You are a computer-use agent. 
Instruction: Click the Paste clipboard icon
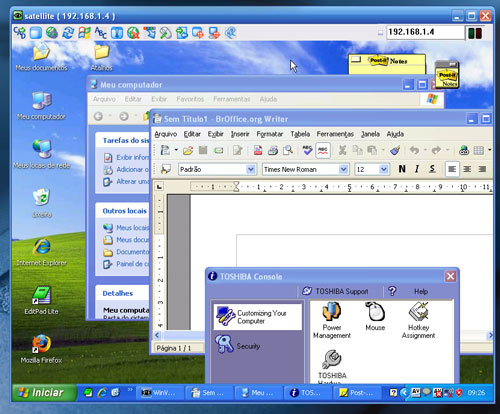(372, 150)
